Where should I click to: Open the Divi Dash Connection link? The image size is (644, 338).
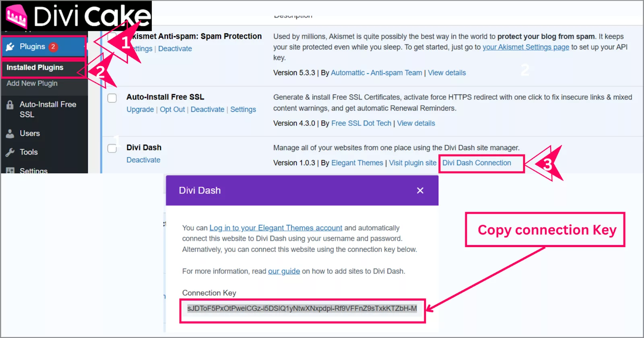click(477, 163)
